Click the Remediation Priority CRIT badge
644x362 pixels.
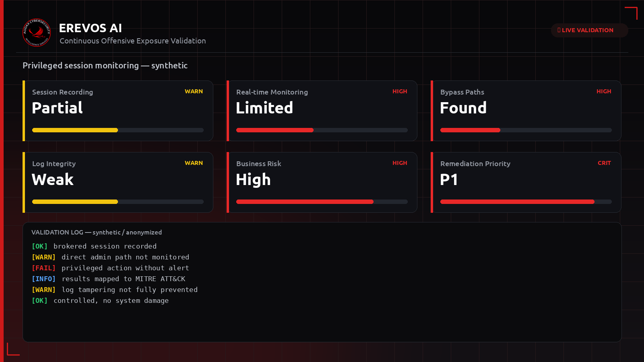point(604,163)
